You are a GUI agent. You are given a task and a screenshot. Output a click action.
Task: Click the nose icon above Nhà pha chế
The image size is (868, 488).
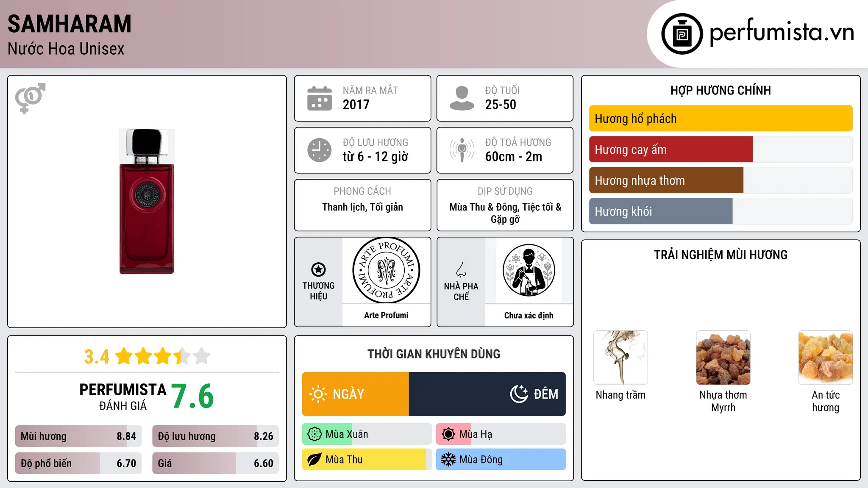click(461, 269)
